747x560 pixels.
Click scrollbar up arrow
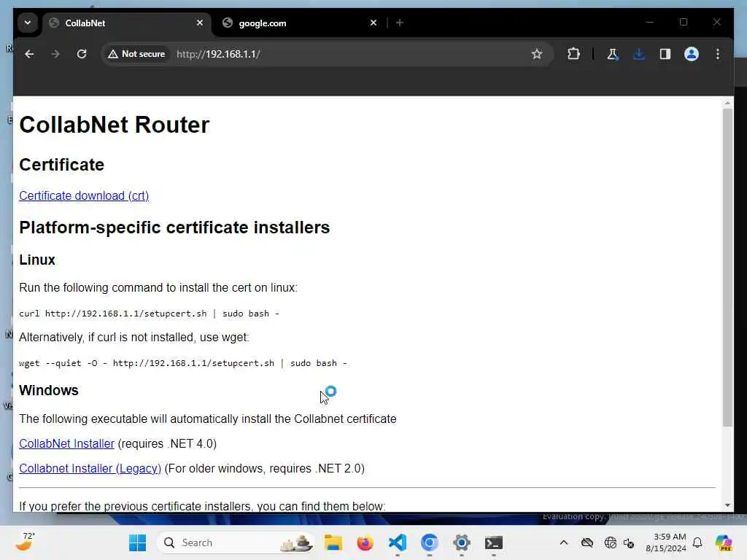[x=727, y=103]
